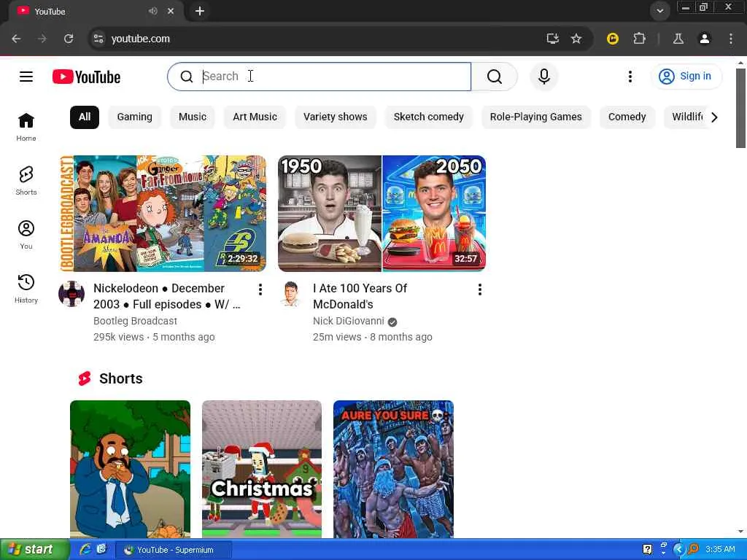Click the page vertical scrollbar thumb

[740, 108]
